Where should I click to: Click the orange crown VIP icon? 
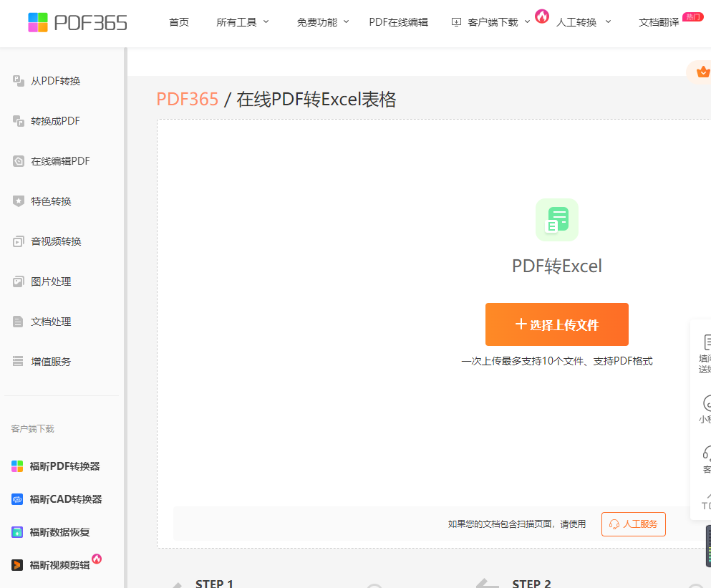coord(703,72)
